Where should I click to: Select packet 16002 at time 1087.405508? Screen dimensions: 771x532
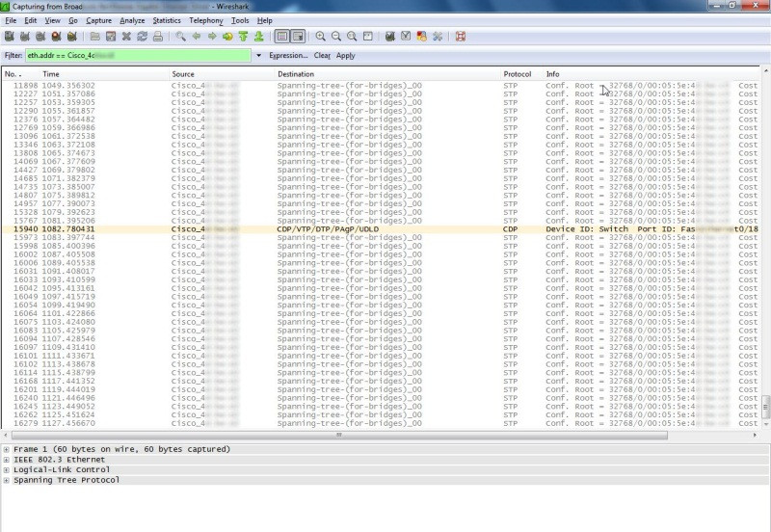pos(381,254)
